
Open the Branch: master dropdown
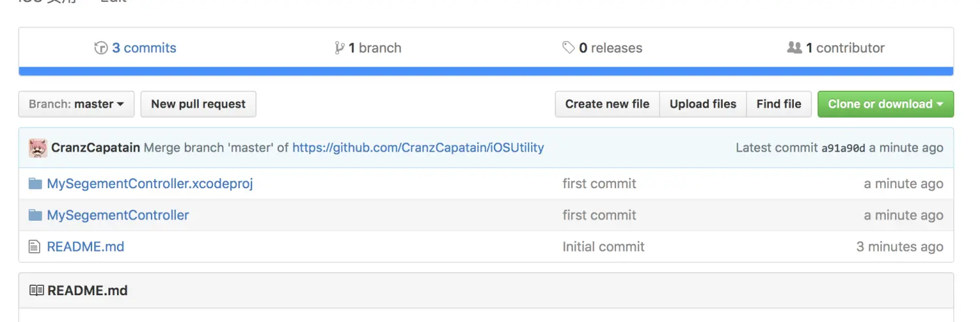[76, 104]
